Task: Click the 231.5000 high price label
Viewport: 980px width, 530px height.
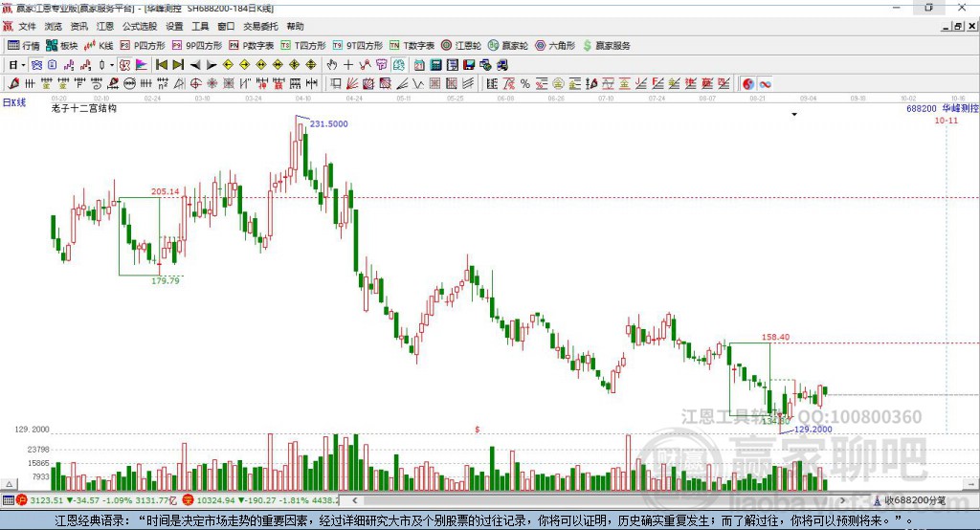Action: pos(329,123)
